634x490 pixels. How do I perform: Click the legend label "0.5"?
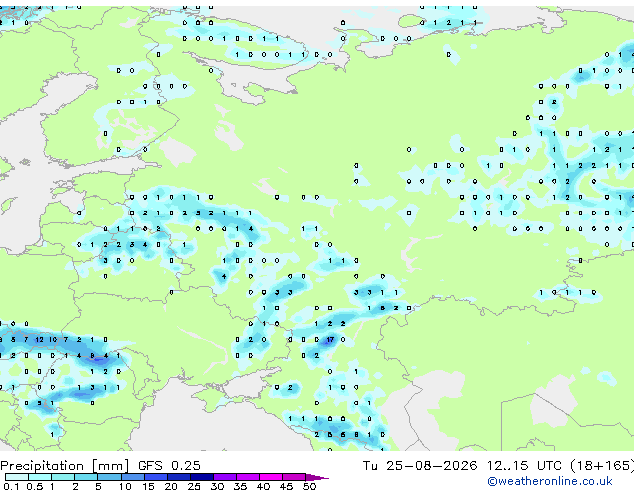point(35,486)
